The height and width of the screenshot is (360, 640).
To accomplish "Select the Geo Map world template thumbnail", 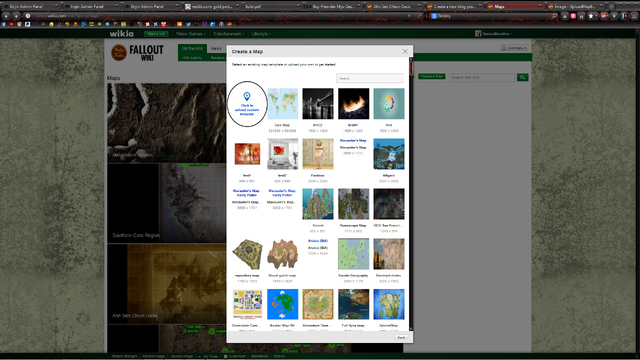I will coord(282,104).
